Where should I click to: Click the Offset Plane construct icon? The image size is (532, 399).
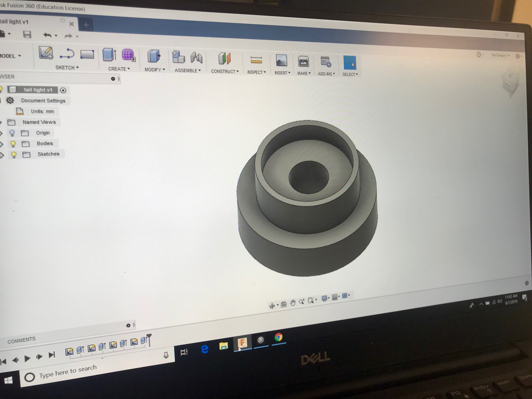coord(225,58)
